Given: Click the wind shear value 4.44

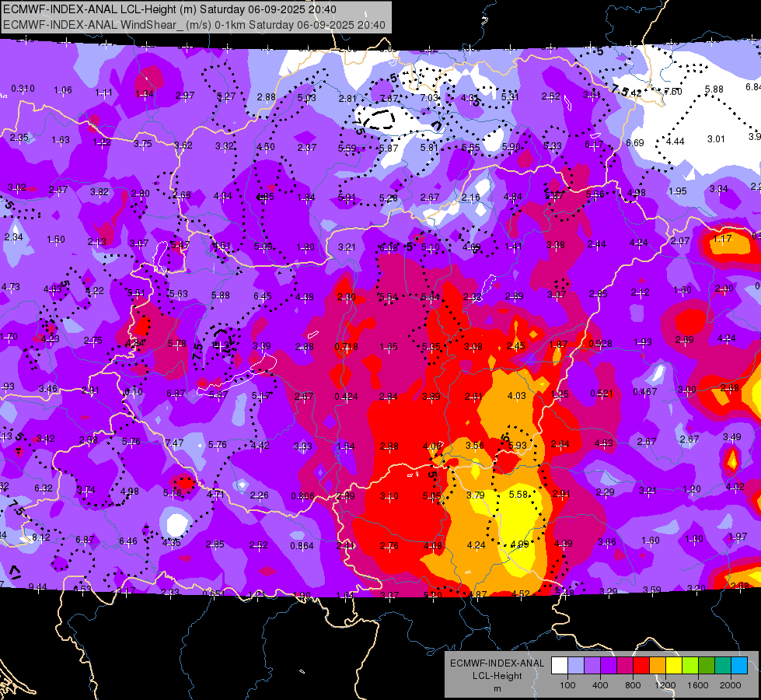Looking at the screenshot, I should [675, 141].
